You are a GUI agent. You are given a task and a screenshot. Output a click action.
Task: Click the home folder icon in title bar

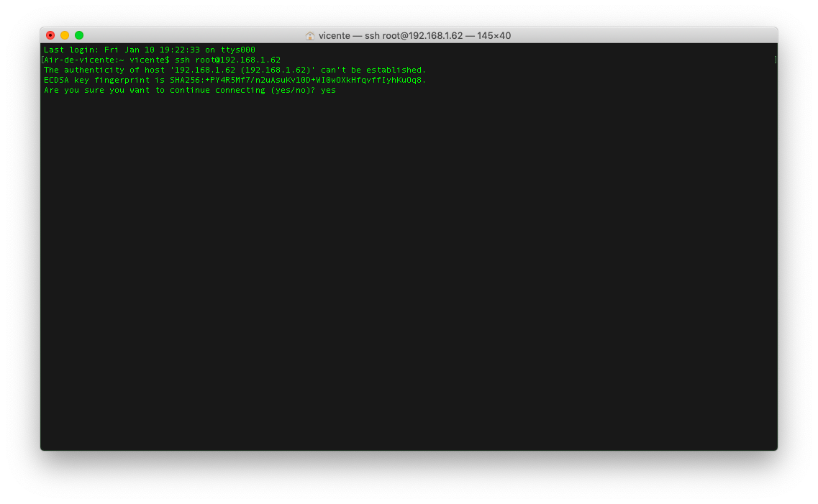310,35
